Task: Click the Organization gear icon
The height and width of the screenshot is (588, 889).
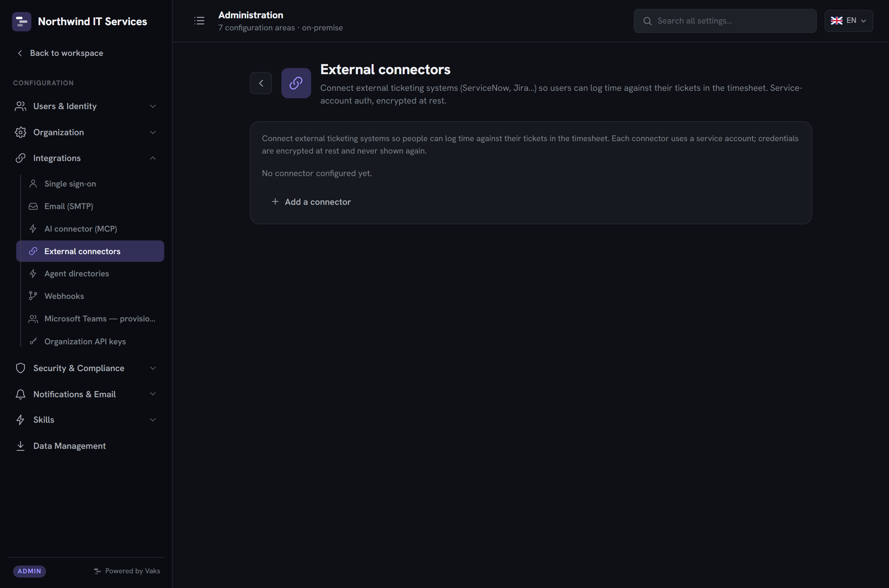Action: (x=21, y=132)
